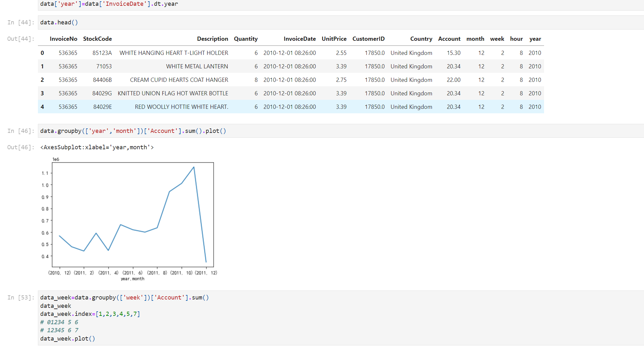This screenshot has width=644, height=347.
Task: Click 'WHITE HANGING HEART T-LIGHT HOLDER' cell
Action: pyautogui.click(x=174, y=53)
